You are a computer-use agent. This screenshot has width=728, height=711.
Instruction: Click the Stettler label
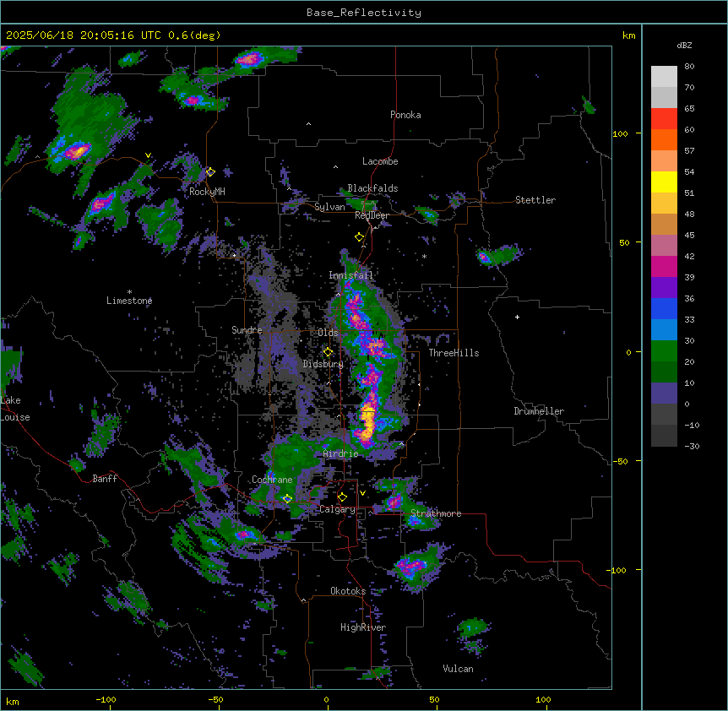(535, 200)
